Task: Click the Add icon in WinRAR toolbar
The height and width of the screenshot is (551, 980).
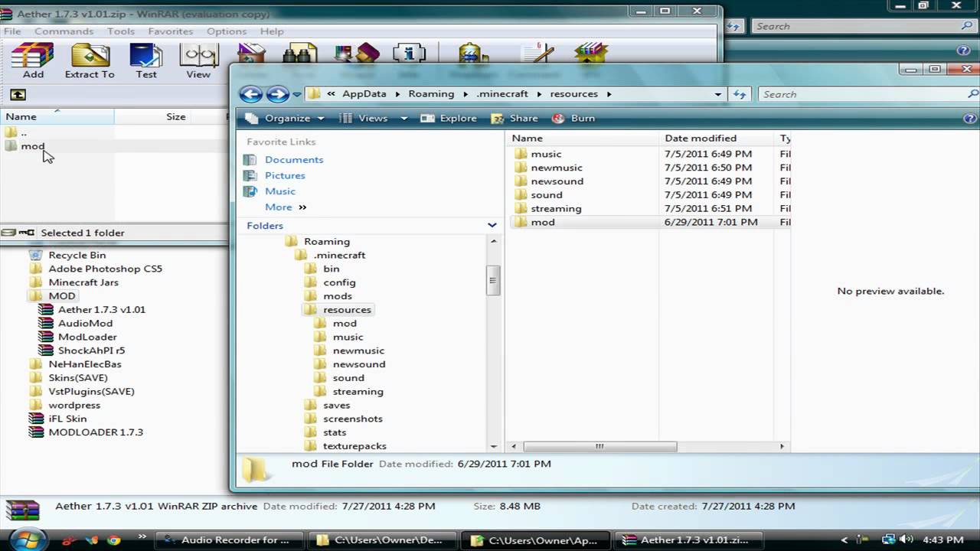Action: tap(33, 61)
